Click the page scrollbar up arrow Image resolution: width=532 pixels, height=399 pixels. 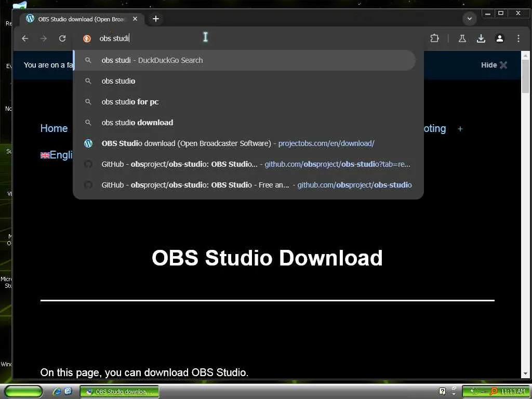coord(525,55)
